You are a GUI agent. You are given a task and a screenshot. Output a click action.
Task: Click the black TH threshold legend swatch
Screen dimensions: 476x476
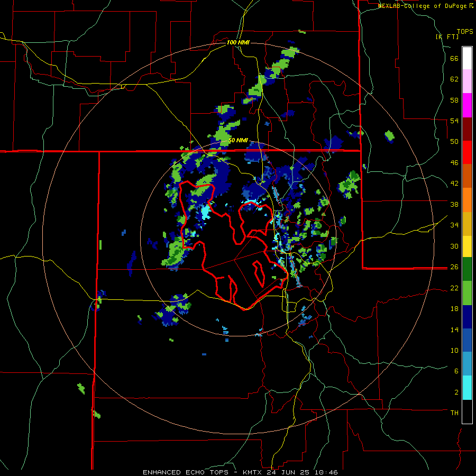tap(467, 411)
